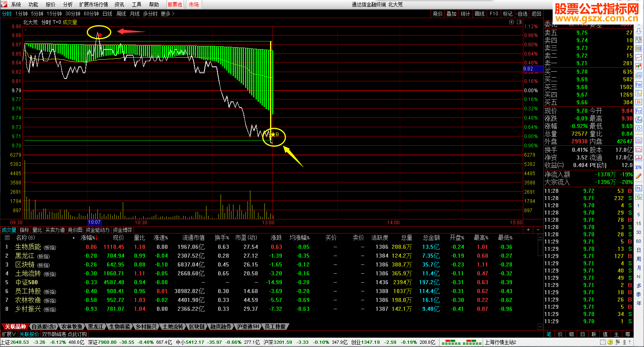Toggle the 竞价 auction display
Viewport: 644px width, 347px height.
coord(438,14)
